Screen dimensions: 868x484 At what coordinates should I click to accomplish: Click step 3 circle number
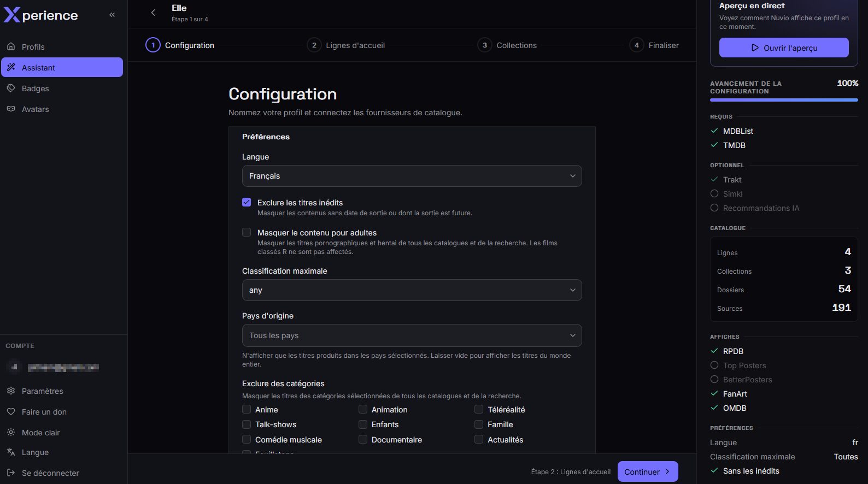coord(484,45)
